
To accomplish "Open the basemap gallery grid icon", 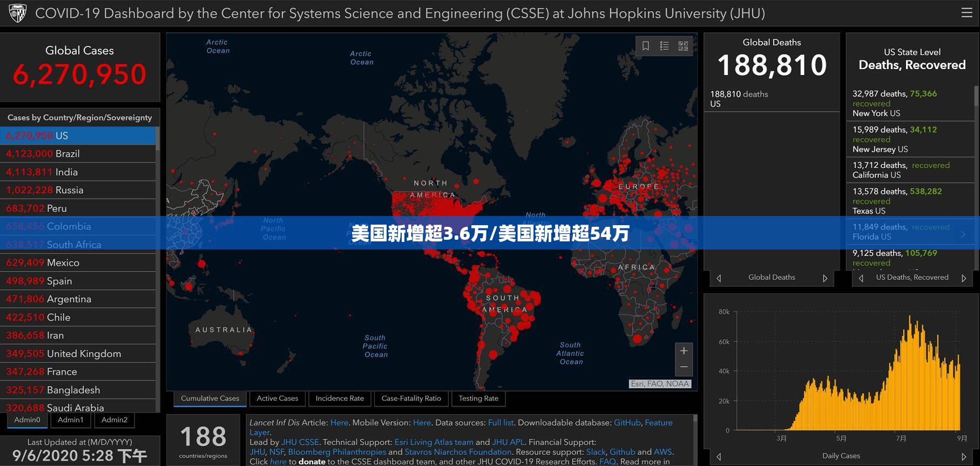I will click(x=683, y=46).
